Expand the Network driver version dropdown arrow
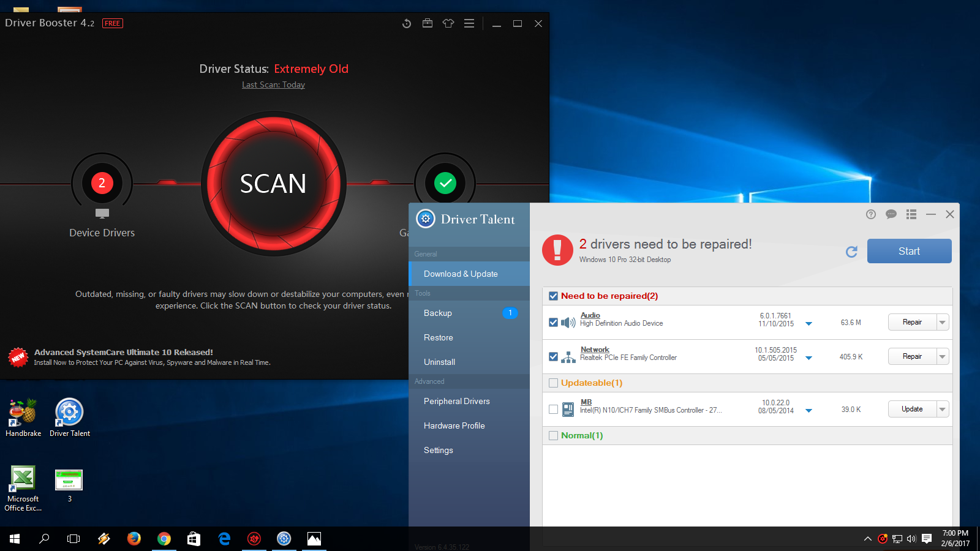Viewport: 980px width, 551px height. (x=809, y=358)
